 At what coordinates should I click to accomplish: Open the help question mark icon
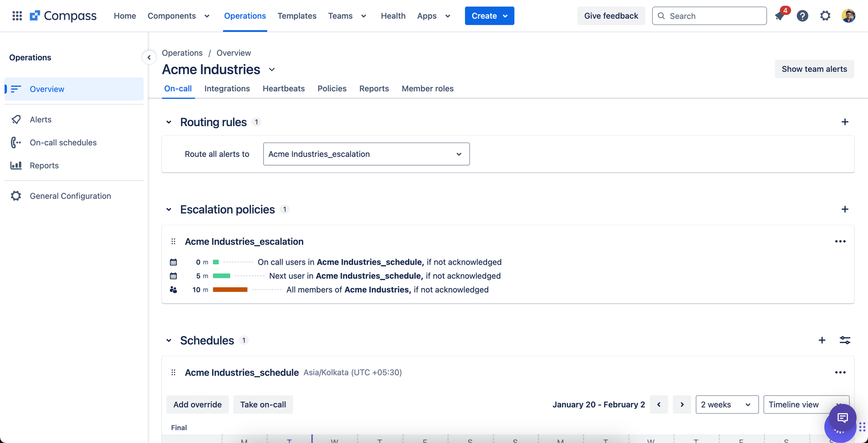point(802,16)
